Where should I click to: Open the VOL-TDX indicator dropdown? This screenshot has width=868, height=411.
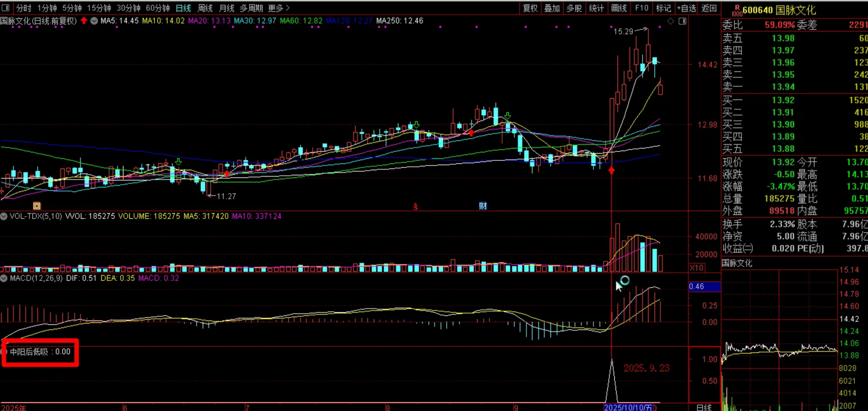4,216
